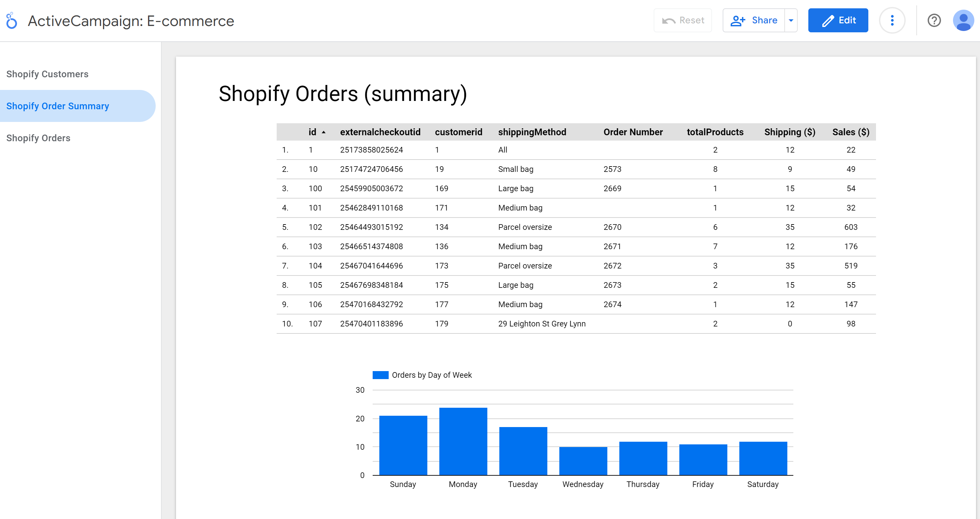980x519 pixels.
Task: Sort by customerid column header
Action: pos(458,132)
